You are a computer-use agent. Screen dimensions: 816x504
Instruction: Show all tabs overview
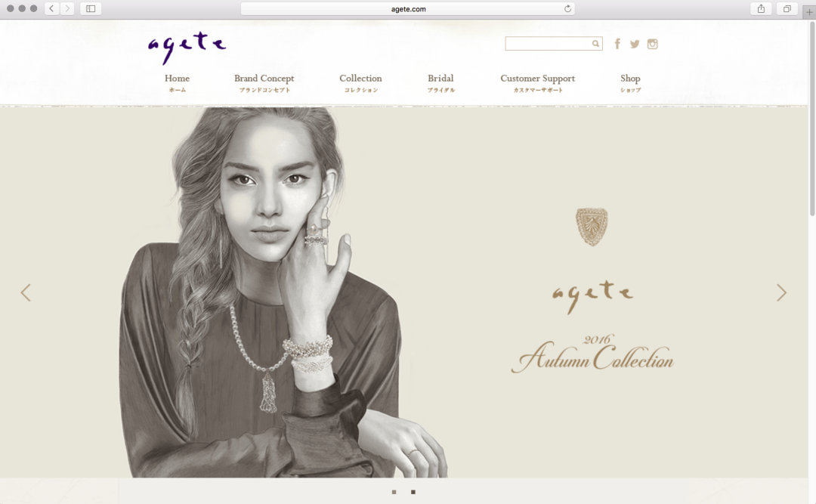click(787, 8)
